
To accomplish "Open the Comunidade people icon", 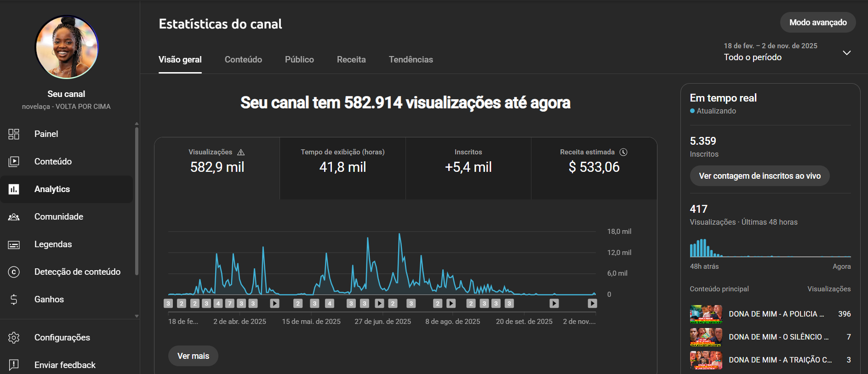I will coord(14,217).
